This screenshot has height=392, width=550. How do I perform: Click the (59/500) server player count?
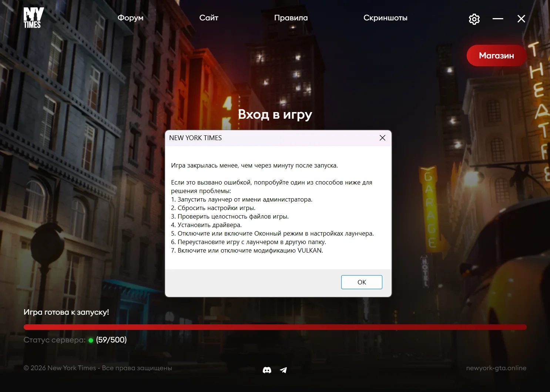tap(111, 340)
